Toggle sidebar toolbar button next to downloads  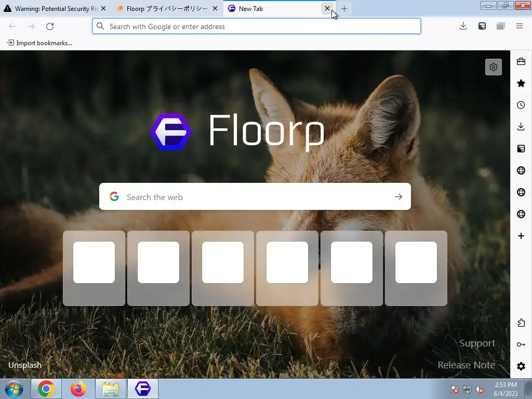[482, 26]
